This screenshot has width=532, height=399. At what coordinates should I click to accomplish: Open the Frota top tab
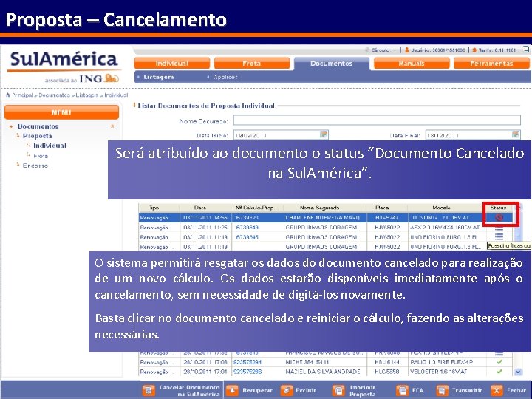click(252, 64)
